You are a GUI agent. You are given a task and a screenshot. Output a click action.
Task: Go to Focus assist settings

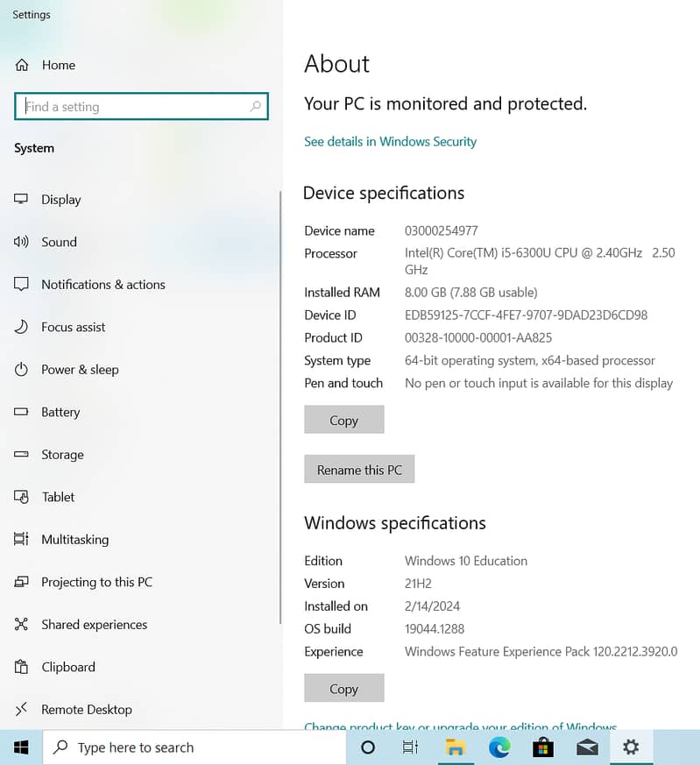[73, 327]
